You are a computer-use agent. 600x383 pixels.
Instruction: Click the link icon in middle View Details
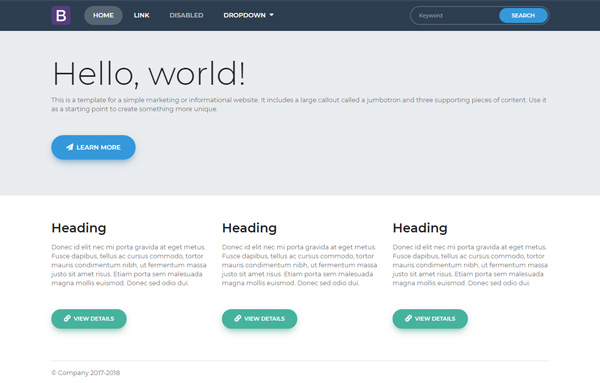238,318
